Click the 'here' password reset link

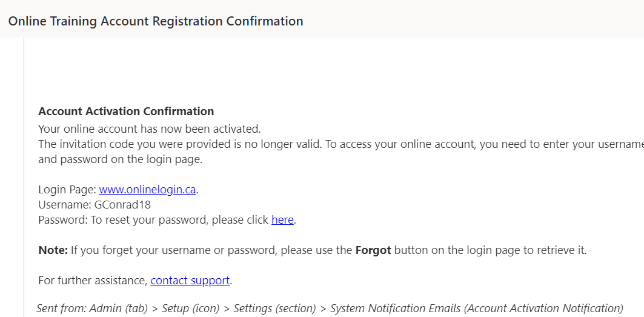click(282, 220)
